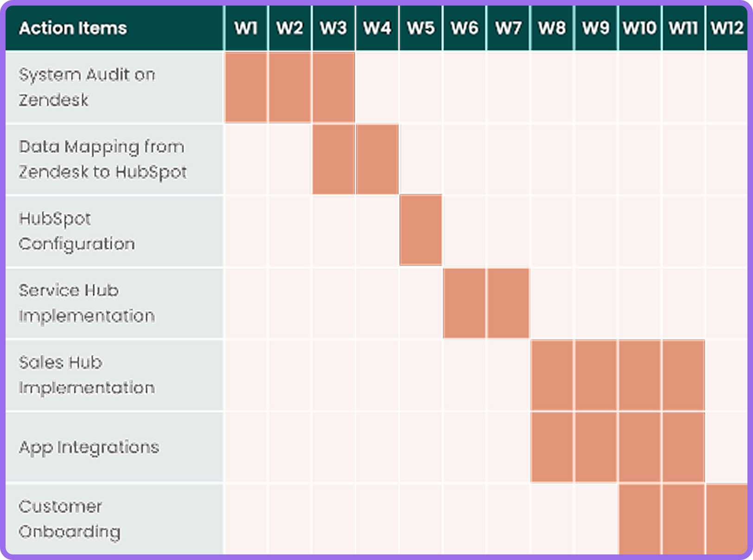753x560 pixels.
Task: Click Sales Hub filled cell in W8
Action: [552, 375]
